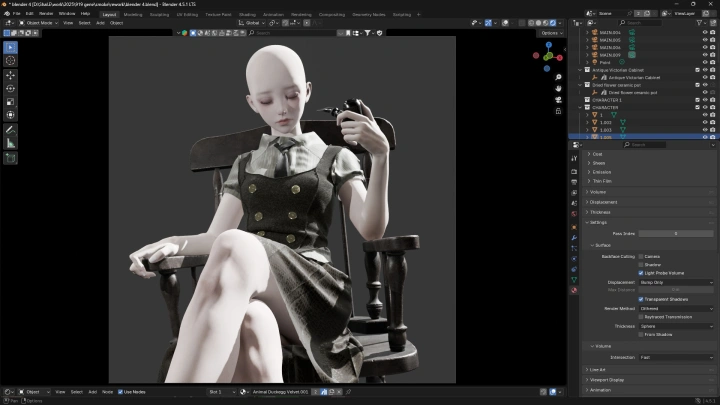Disable the Transparent Shadows checkbox
720x405 pixels.
[x=641, y=299]
